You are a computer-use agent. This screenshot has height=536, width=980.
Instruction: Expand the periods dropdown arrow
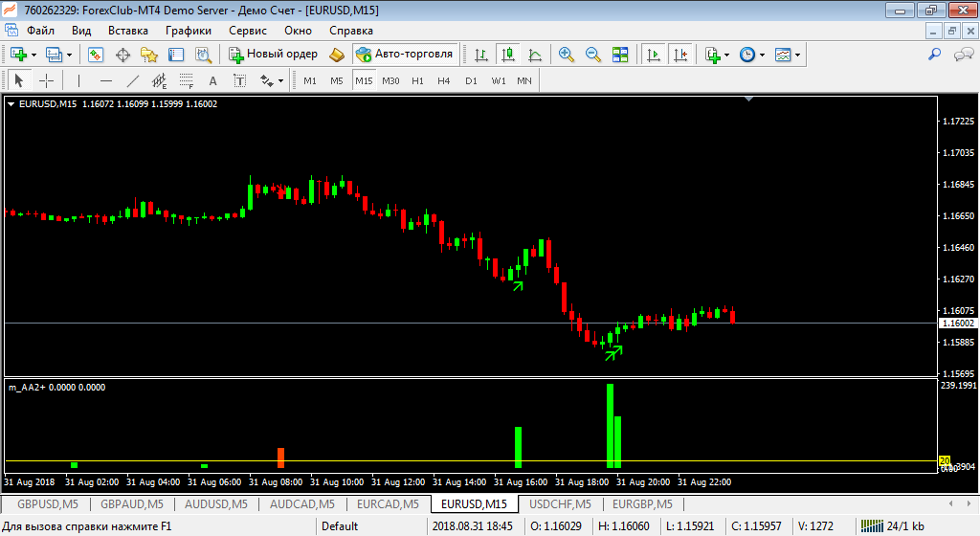coord(762,55)
